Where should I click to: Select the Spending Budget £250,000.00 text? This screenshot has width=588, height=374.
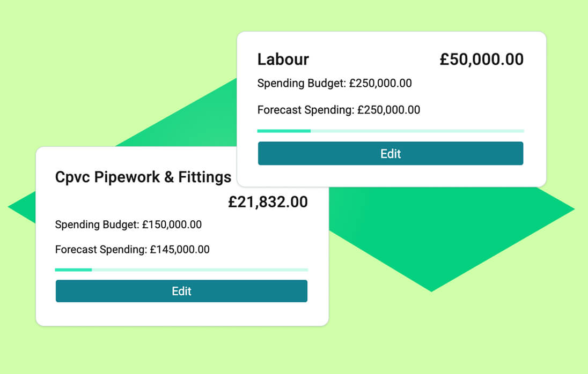(334, 83)
